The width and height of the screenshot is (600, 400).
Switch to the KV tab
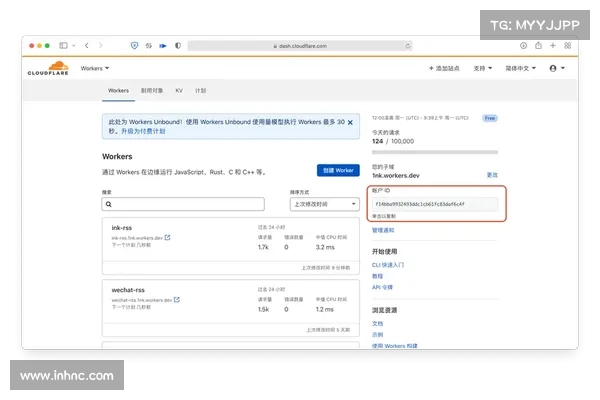pyautogui.click(x=178, y=90)
